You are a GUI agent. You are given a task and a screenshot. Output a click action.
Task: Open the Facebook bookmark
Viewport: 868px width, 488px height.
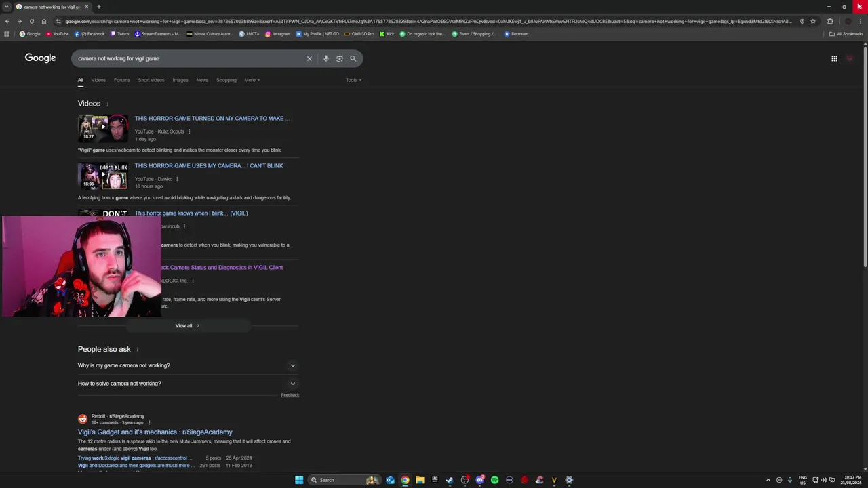90,33
